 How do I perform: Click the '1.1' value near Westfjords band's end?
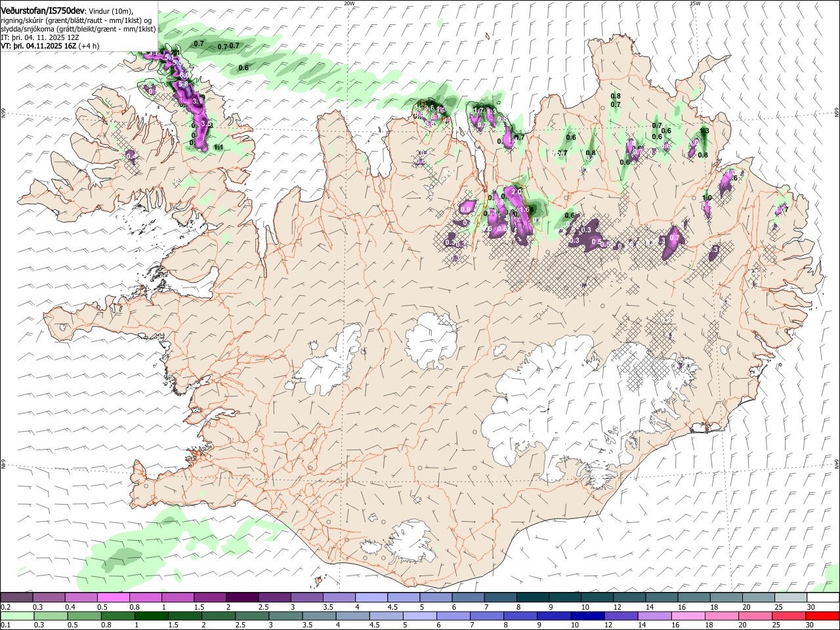pos(219,147)
